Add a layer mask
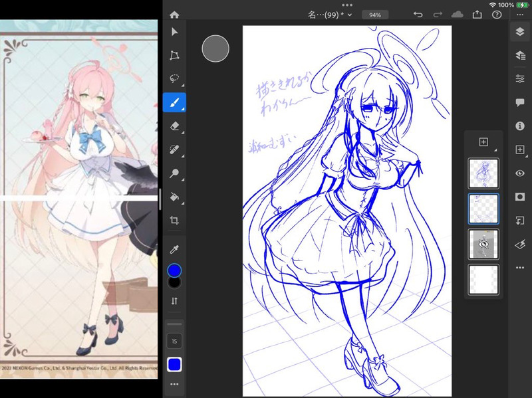This screenshot has width=532, height=398. click(520, 197)
